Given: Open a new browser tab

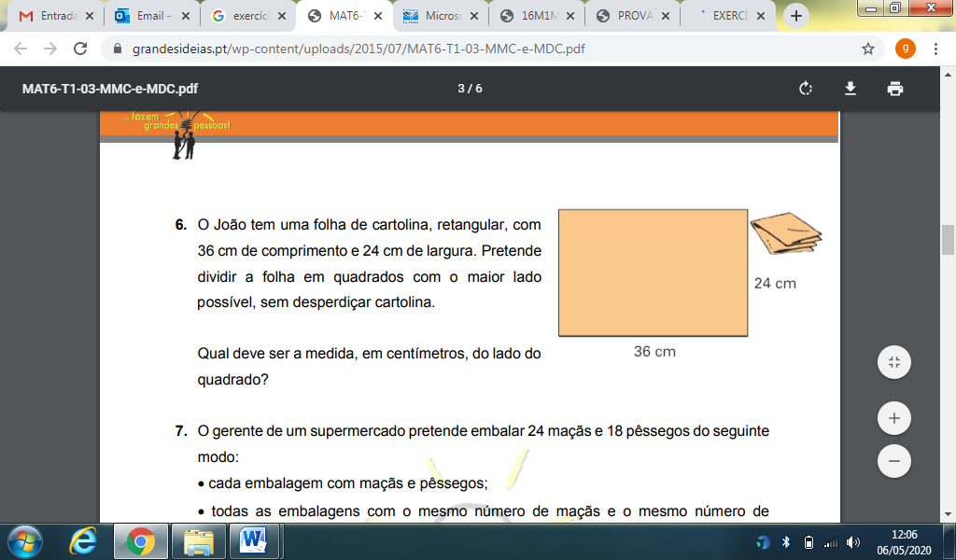Looking at the screenshot, I should pos(795,17).
